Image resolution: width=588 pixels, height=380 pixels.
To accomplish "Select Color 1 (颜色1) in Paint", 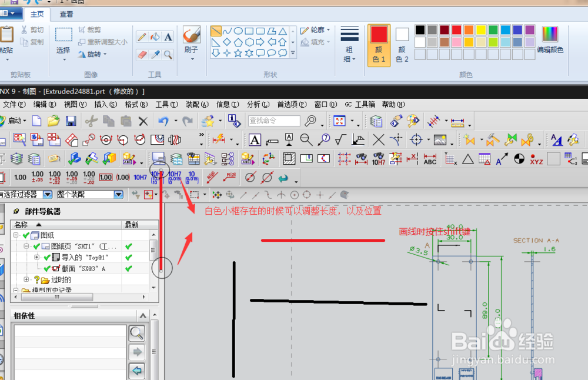I will pos(379,45).
